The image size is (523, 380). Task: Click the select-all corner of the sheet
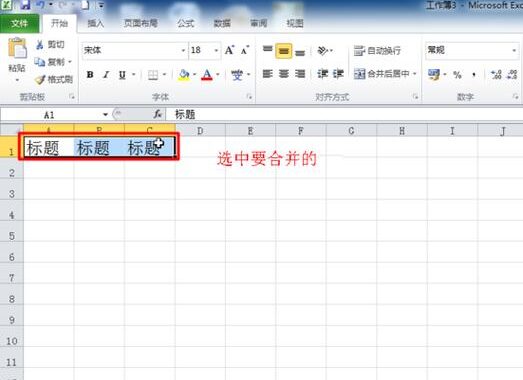pos(12,130)
